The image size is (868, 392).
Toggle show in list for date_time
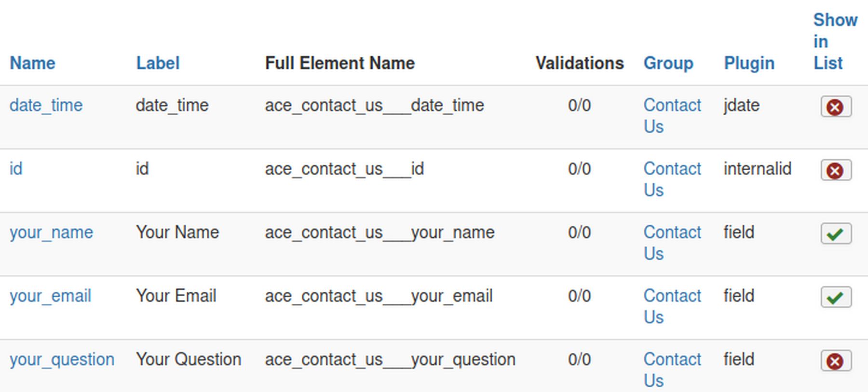point(836,107)
